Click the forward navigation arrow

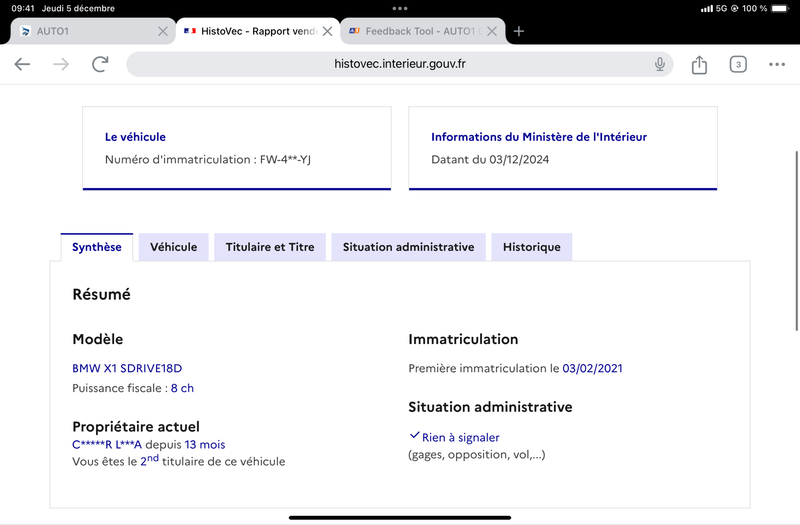61,64
